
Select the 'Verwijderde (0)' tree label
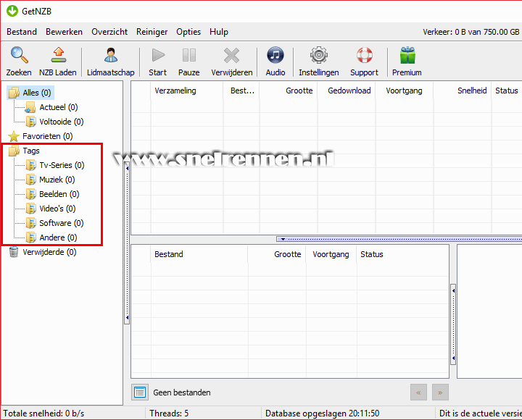[49, 252]
